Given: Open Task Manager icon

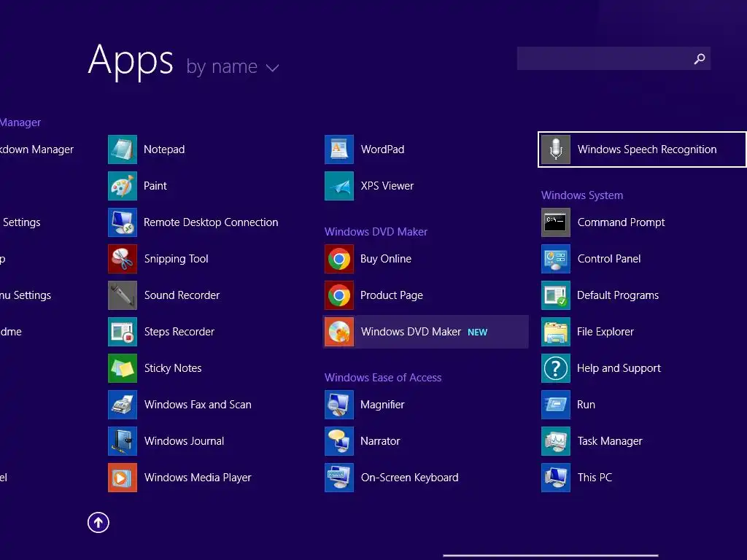Looking at the screenshot, I should 556,441.
